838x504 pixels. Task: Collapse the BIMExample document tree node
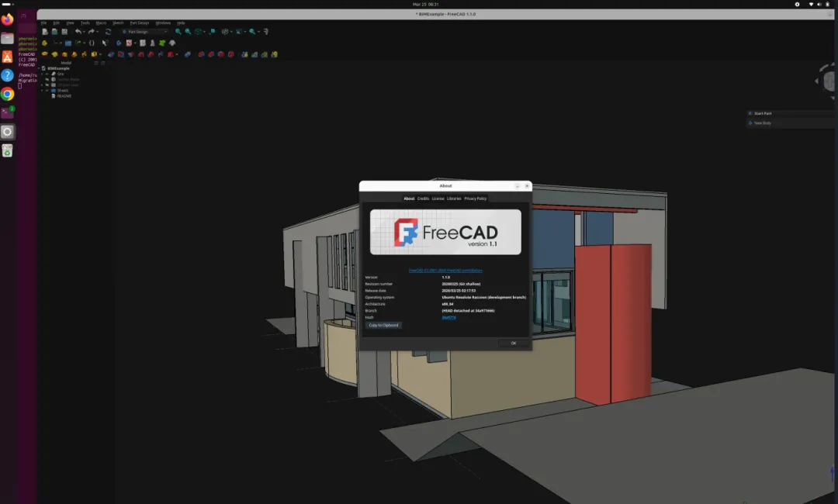39,68
